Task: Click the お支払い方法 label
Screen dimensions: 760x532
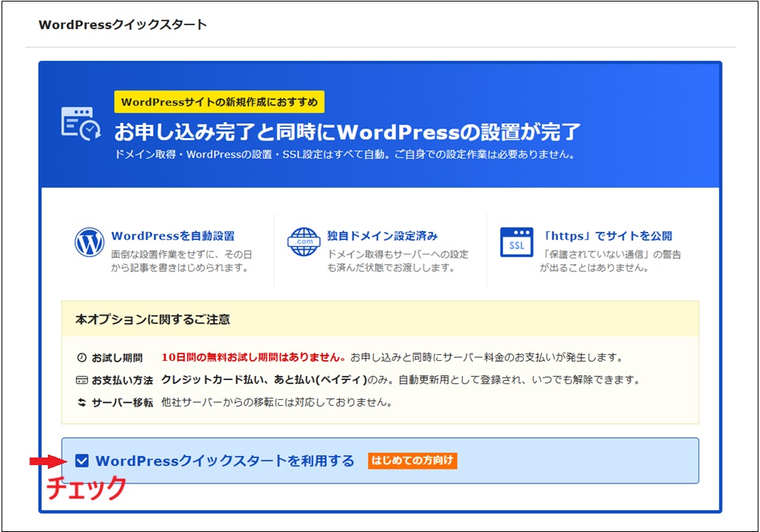Action: click(122, 380)
